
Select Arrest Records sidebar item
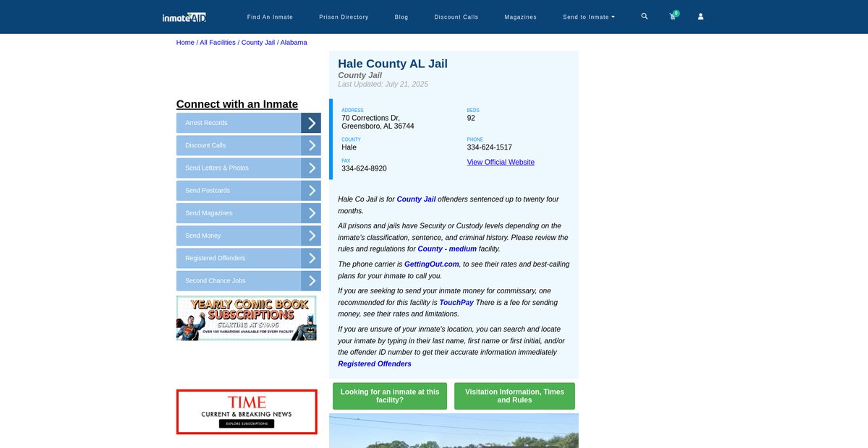(x=239, y=123)
